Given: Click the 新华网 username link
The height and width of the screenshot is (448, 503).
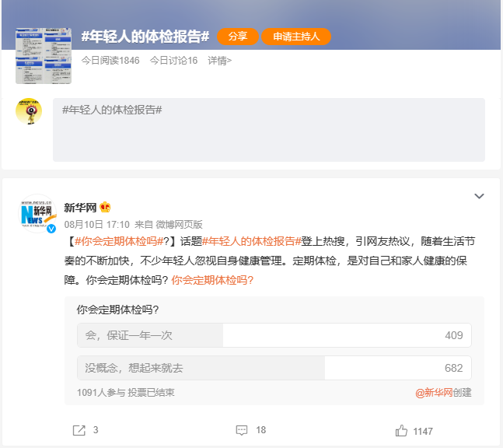Looking at the screenshot, I should pos(80,208).
